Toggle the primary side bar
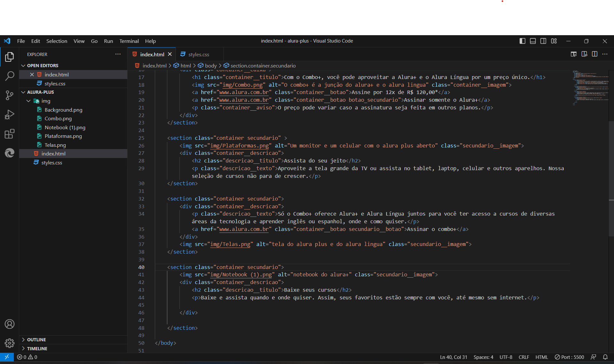Screen dimensions: 614x364 tap(522, 41)
